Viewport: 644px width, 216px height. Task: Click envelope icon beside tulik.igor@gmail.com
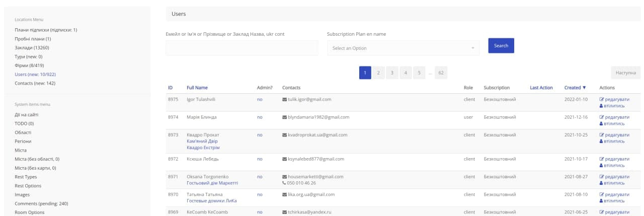(284, 100)
